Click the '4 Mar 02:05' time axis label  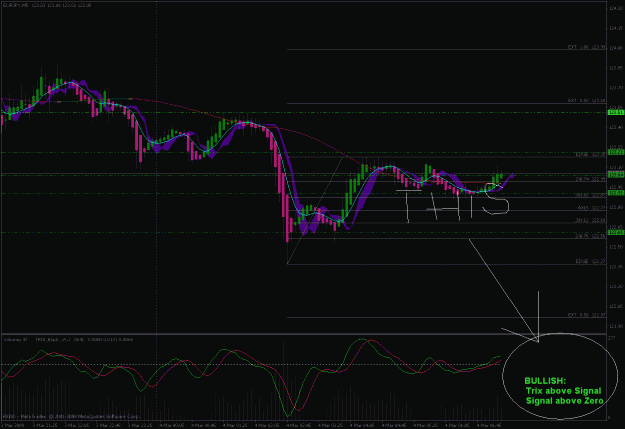266,425
